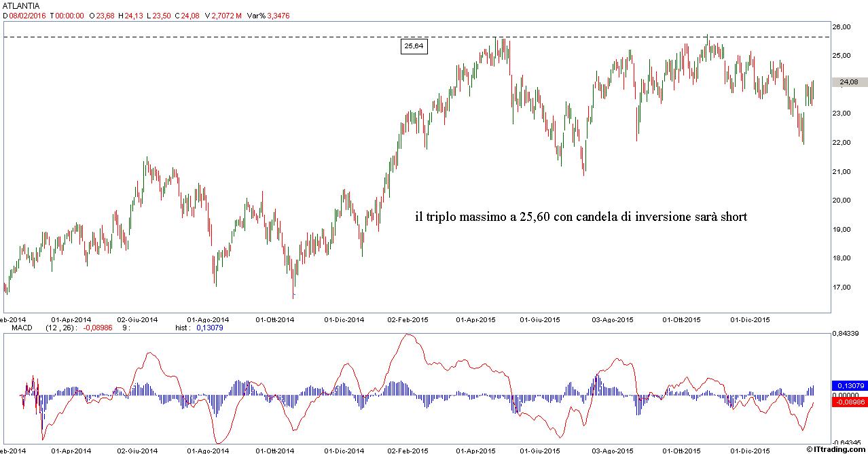Select the 25,64 resistance level label box
The height and width of the screenshot is (454, 868).
(414, 46)
